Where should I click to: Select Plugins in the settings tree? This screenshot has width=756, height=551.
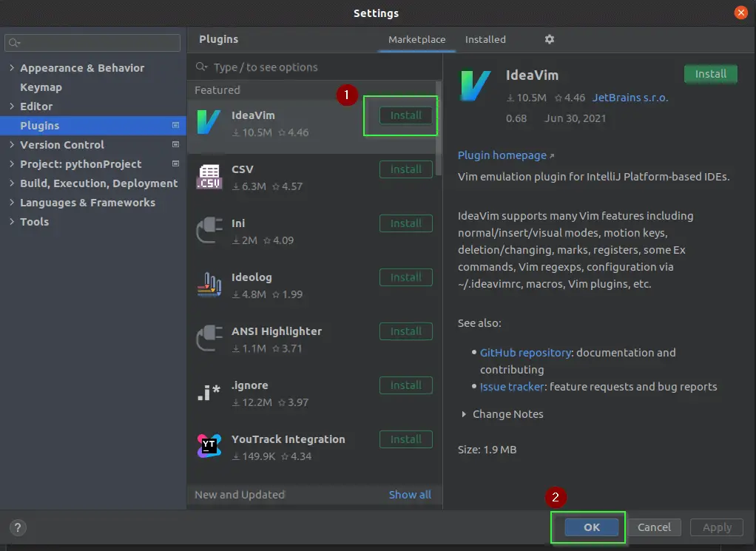pyautogui.click(x=92, y=125)
